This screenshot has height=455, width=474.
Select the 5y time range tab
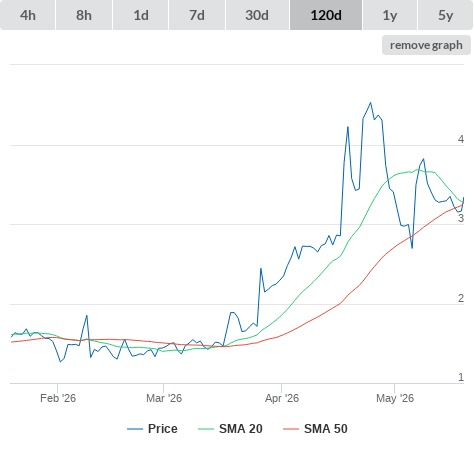pyautogui.click(x=445, y=15)
